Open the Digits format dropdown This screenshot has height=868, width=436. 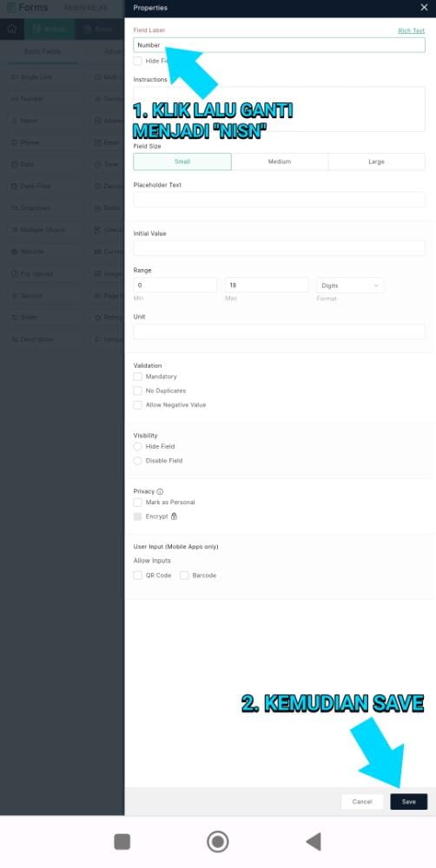coord(349,286)
